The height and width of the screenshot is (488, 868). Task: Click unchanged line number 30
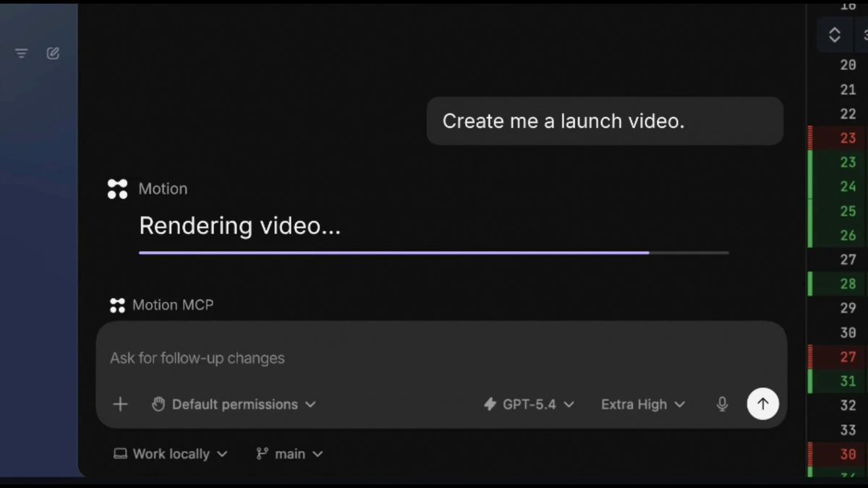click(848, 333)
